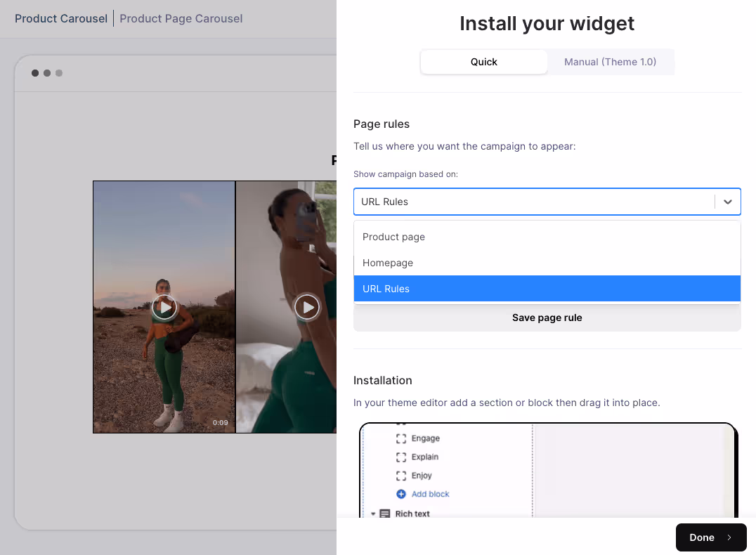
Task: Select the Enjoy block icon
Action: 401,476
